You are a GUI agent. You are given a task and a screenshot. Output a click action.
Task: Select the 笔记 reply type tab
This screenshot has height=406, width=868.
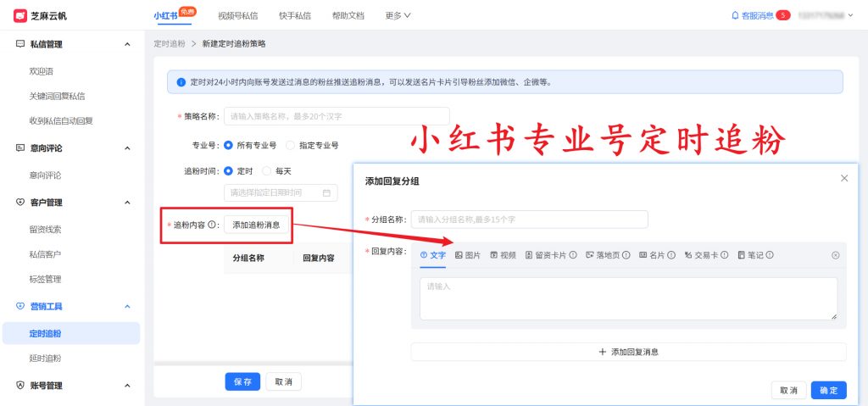click(751, 255)
